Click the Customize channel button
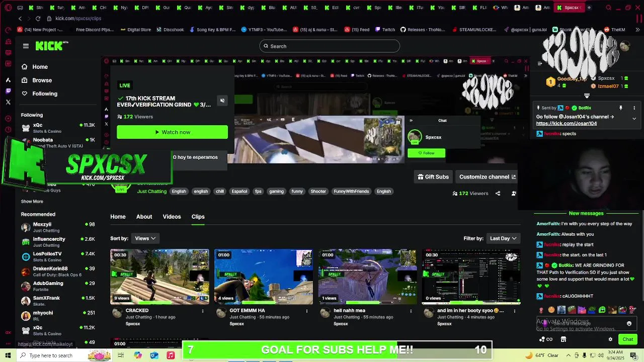Viewport: 644px width, 362px height. pyautogui.click(x=487, y=177)
